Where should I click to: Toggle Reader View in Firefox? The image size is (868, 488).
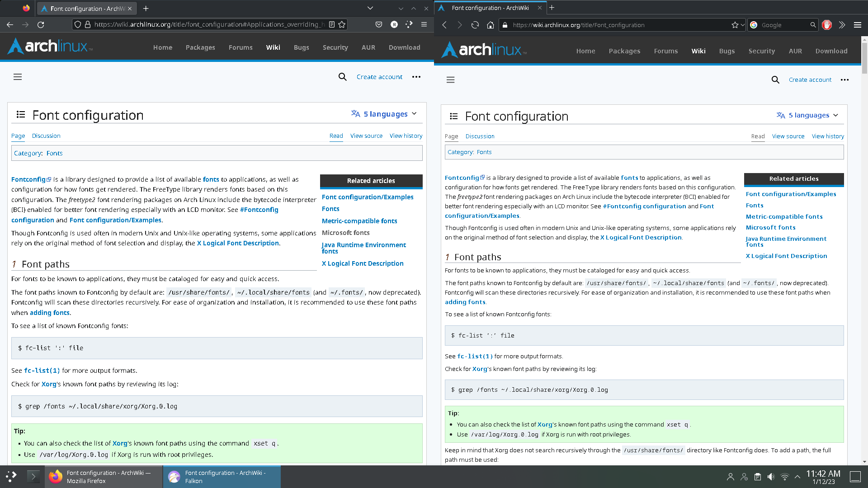coord(332,24)
